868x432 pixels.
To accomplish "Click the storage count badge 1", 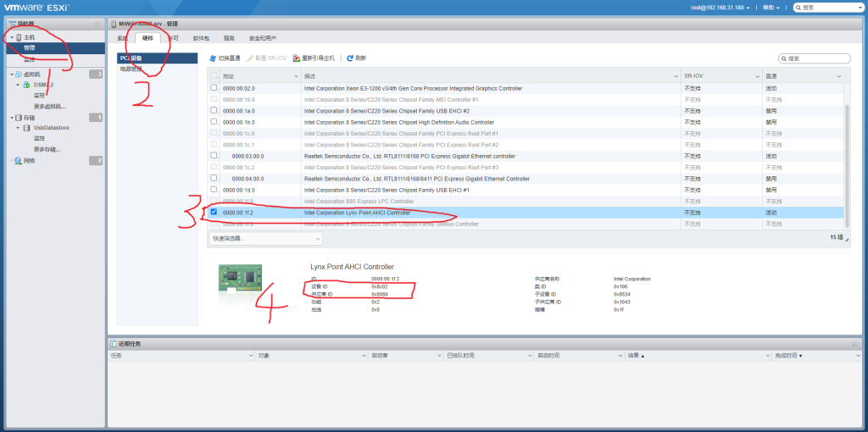I will 96,117.
